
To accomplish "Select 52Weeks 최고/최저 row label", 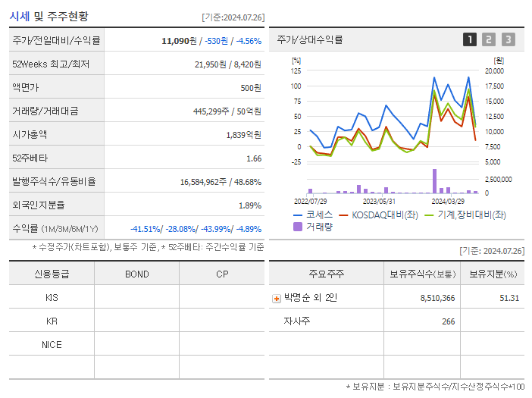I will point(51,64).
